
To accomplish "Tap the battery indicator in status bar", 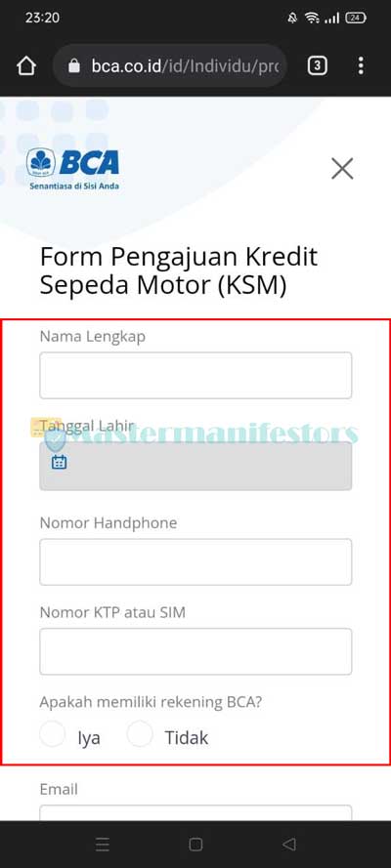I will 356,19.
